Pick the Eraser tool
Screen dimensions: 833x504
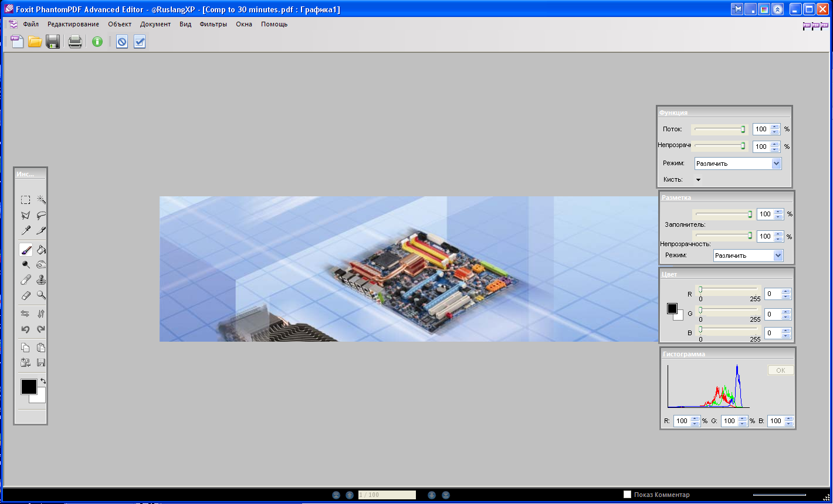click(x=26, y=296)
